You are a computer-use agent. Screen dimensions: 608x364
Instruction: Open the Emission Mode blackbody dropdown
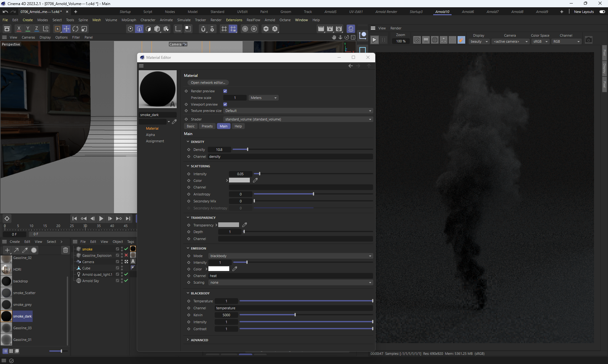click(x=290, y=256)
